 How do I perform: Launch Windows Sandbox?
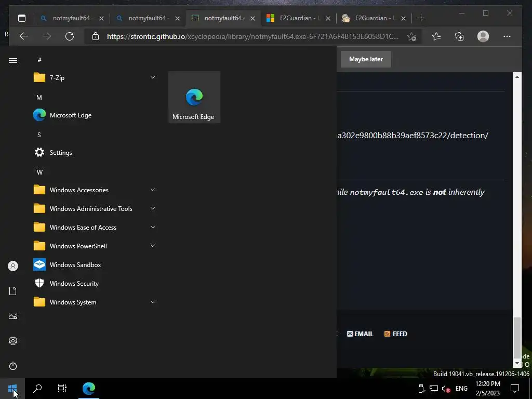[95, 264]
